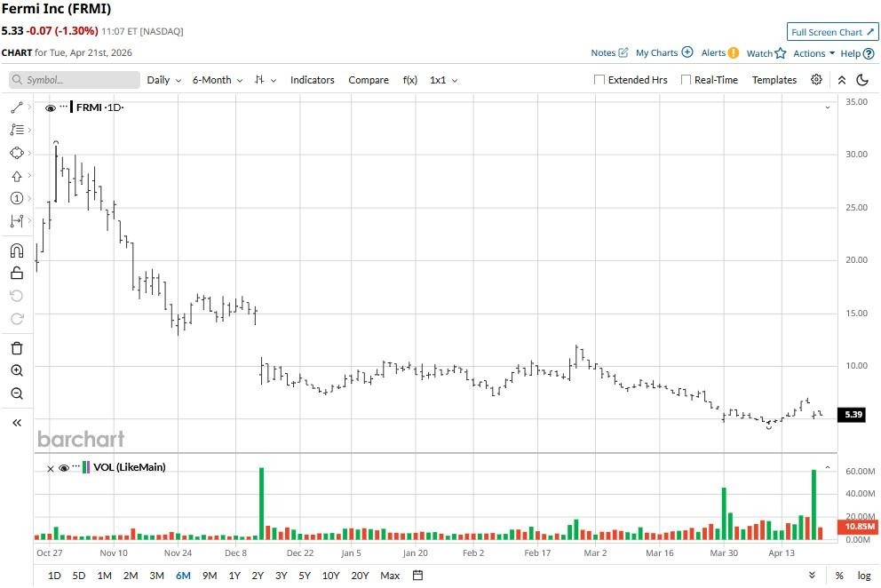Select the 9M range

[210, 575]
